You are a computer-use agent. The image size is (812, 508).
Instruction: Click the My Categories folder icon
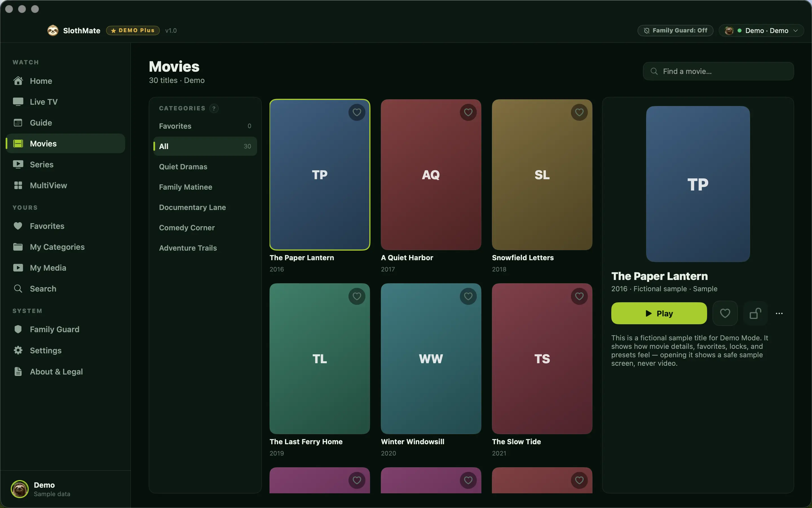pos(18,247)
